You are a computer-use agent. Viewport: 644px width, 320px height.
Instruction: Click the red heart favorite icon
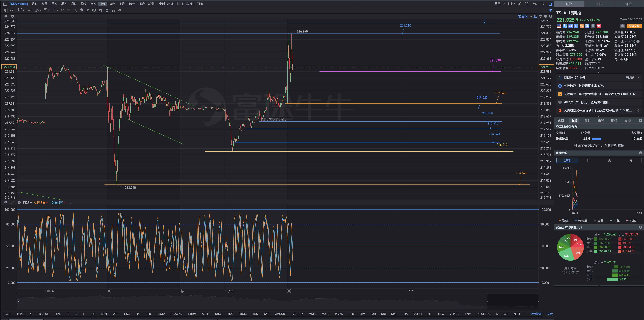point(599,26)
